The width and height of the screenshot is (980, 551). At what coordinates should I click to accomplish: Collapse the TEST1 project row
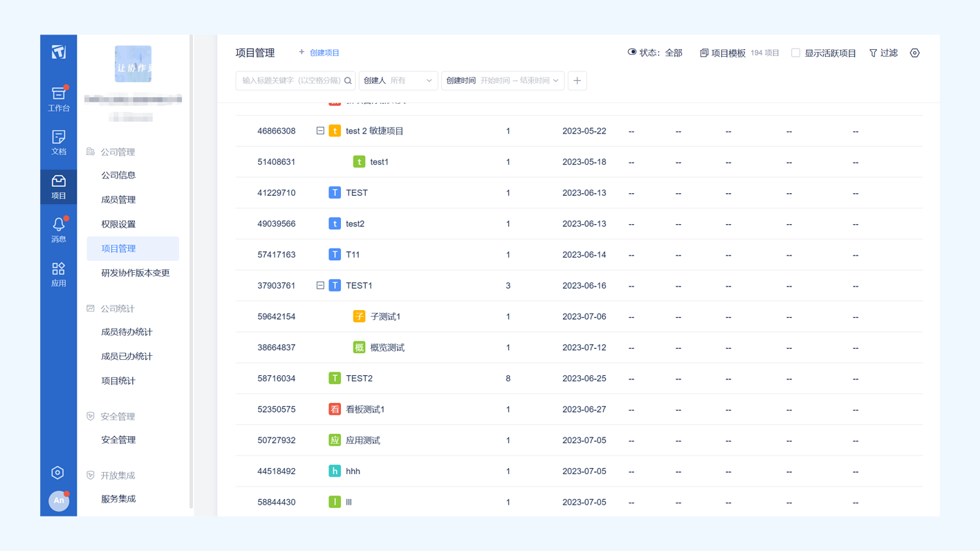click(x=320, y=285)
